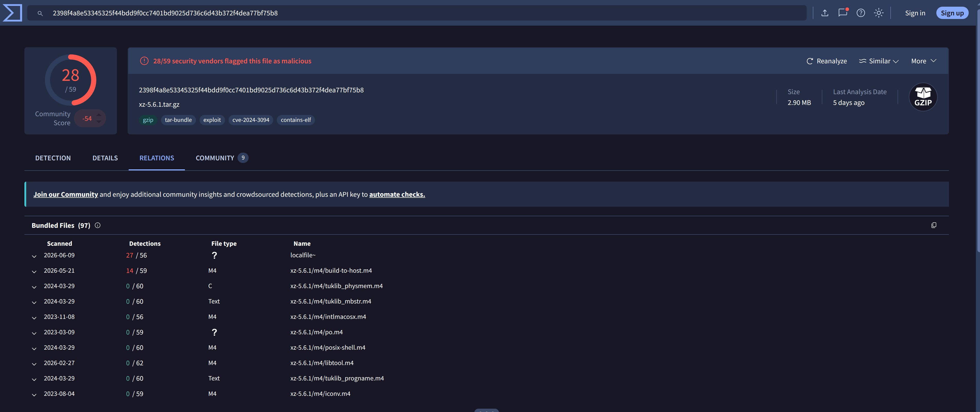Click the GZIP file type icon
Image resolution: width=980 pixels, height=412 pixels.
923,97
